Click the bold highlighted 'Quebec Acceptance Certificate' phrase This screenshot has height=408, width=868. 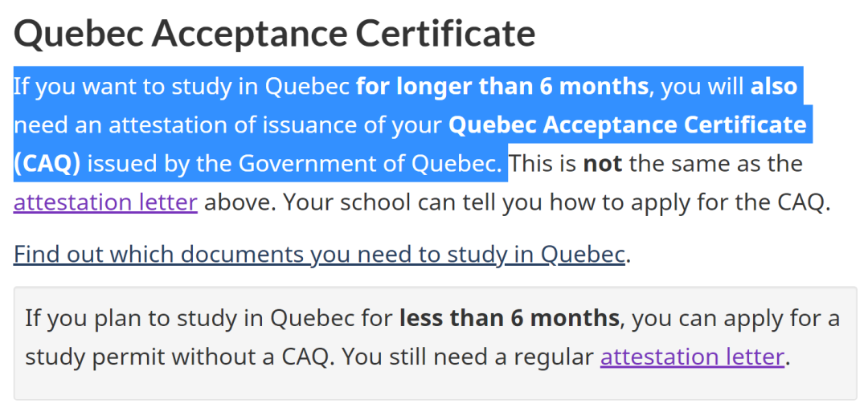627,125
